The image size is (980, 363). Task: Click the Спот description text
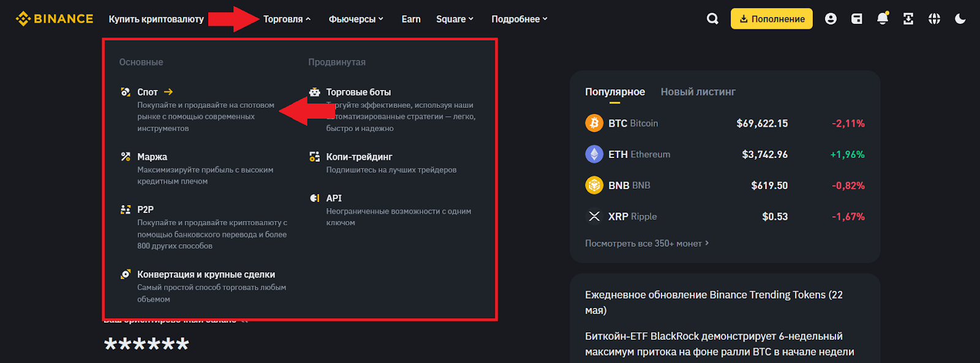click(206, 117)
